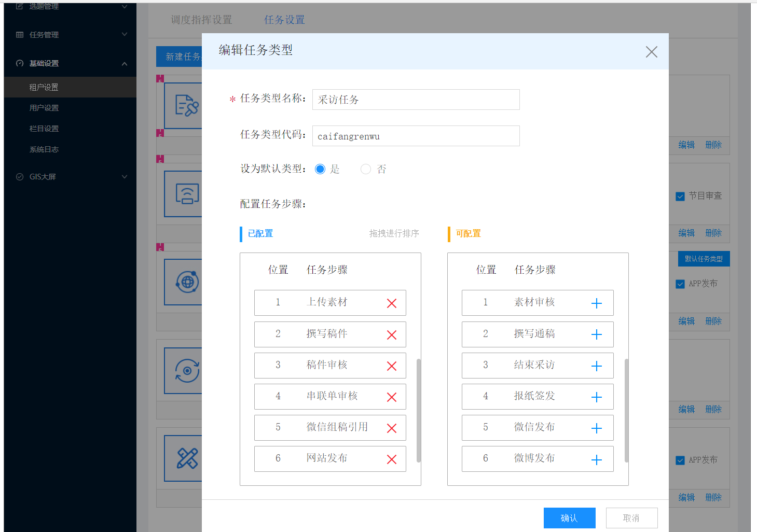The image size is (757, 532).
Task: Add 报纸签发 step with plus icon
Action: [x=597, y=397]
